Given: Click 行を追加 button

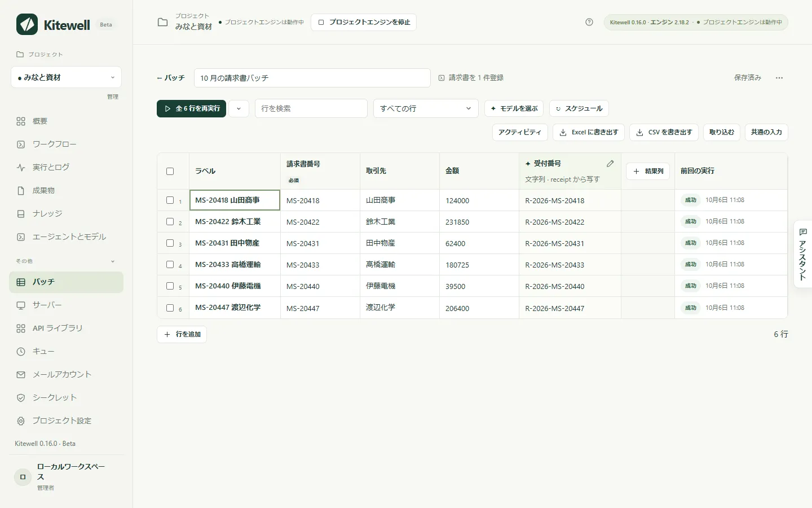Looking at the screenshot, I should coord(182,335).
